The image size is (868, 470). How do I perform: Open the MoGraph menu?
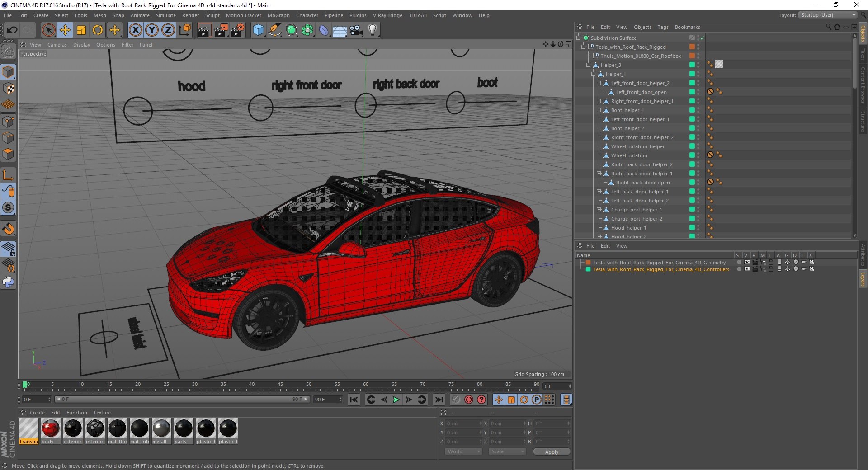(278, 15)
